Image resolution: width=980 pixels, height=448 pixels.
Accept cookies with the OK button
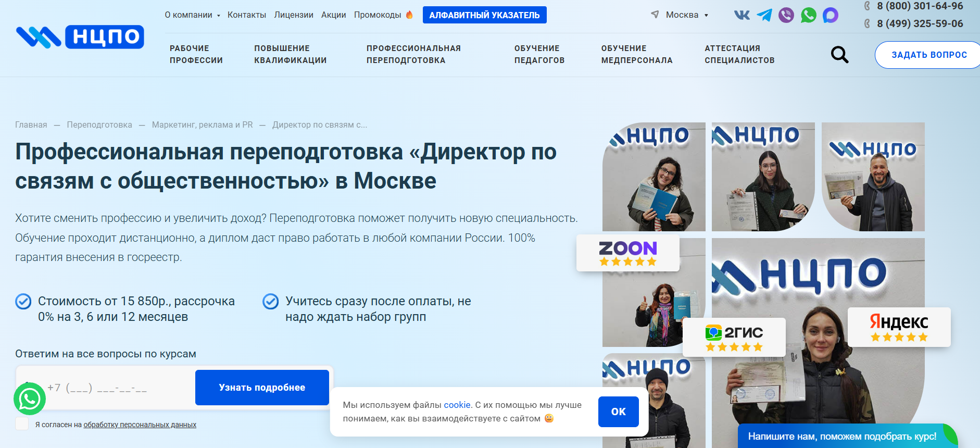[x=618, y=412]
